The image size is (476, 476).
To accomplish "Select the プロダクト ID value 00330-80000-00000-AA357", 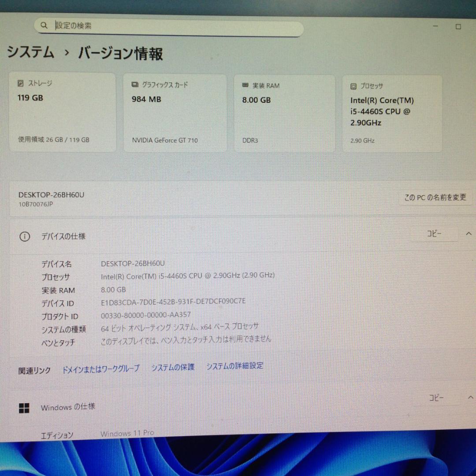I will coord(146,315).
